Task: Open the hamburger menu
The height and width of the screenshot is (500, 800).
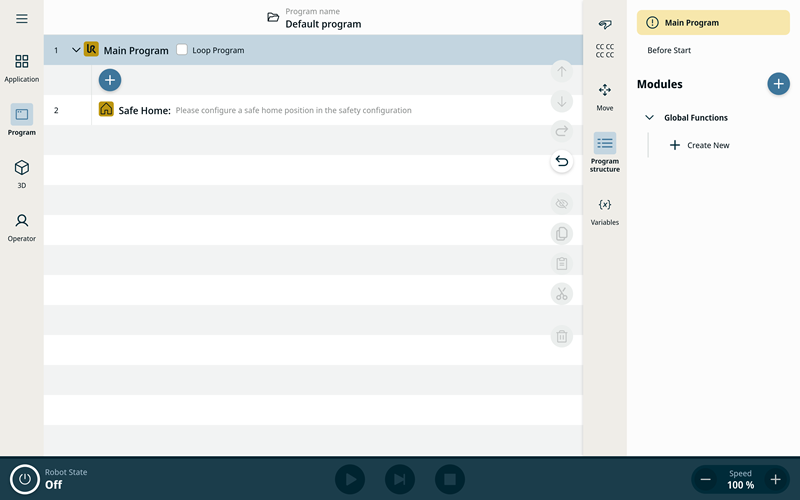Action: (x=21, y=19)
